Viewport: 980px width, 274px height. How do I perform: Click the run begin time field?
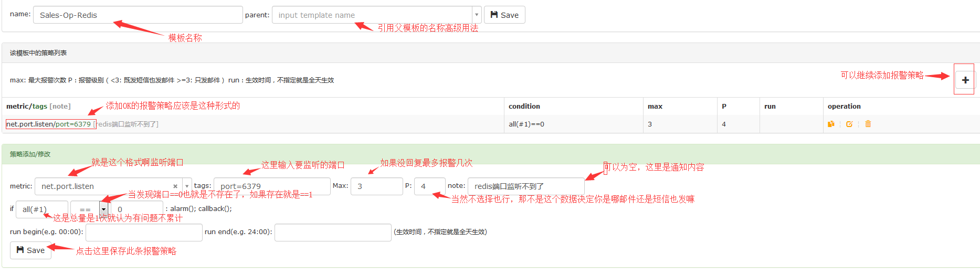(x=144, y=232)
